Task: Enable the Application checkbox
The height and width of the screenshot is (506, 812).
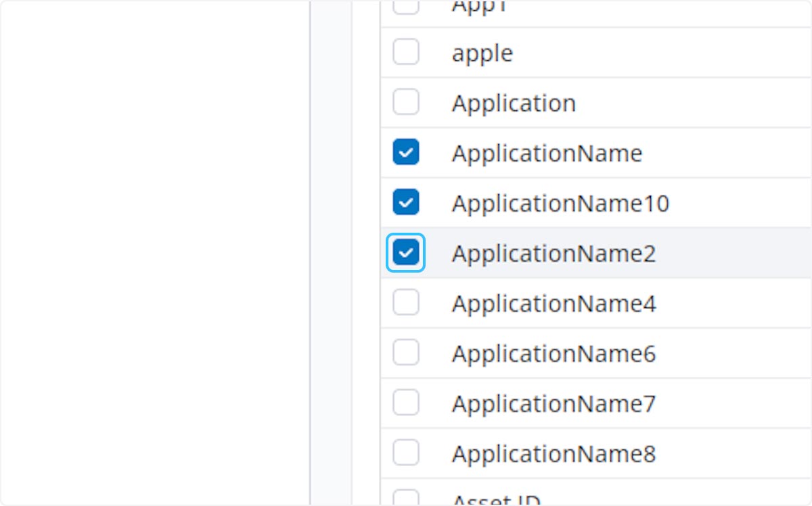Action: pos(406,103)
